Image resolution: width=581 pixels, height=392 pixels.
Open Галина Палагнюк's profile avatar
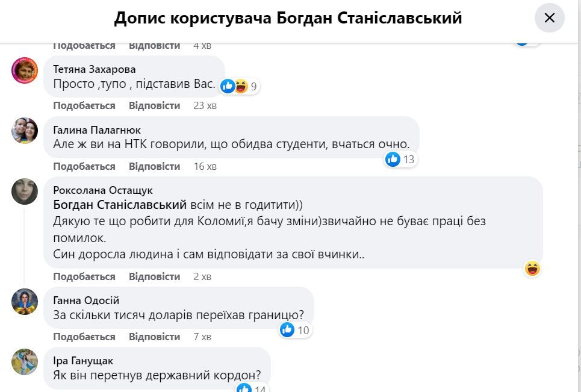(x=24, y=131)
